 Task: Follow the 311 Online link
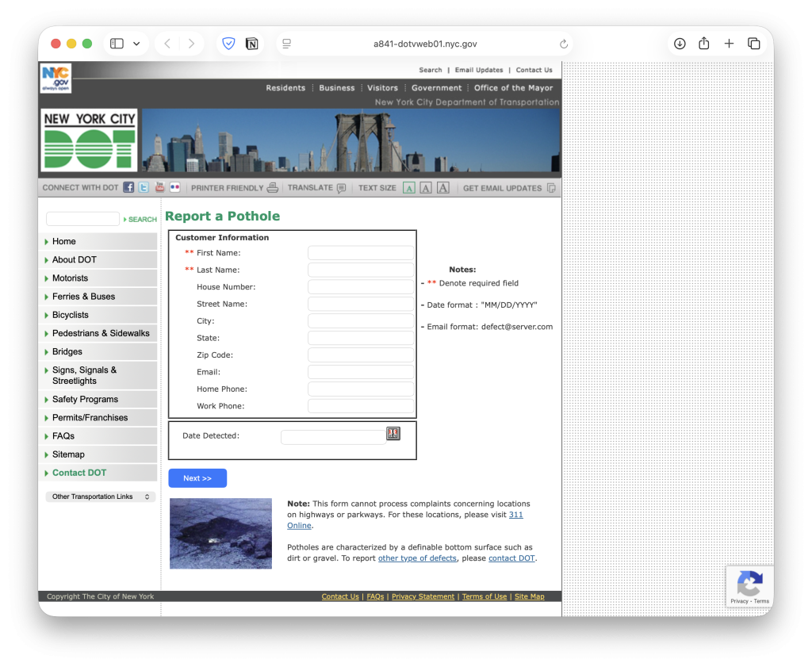tap(516, 515)
